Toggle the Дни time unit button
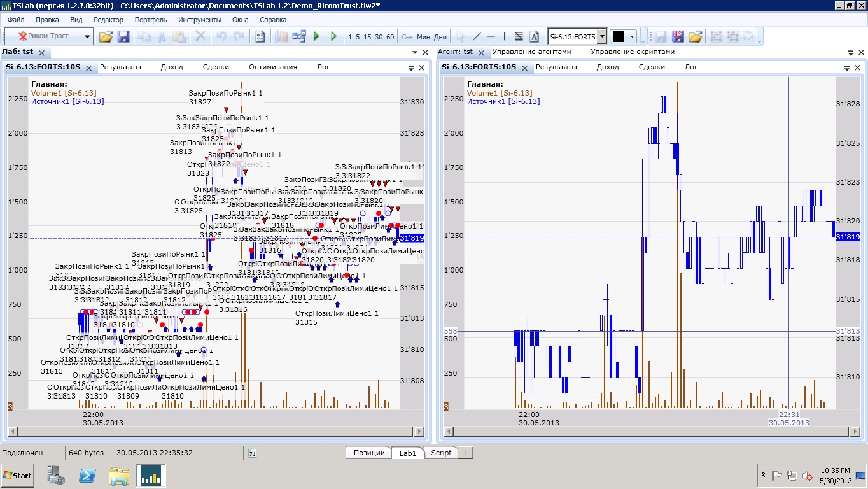The height and width of the screenshot is (489, 868). [440, 37]
